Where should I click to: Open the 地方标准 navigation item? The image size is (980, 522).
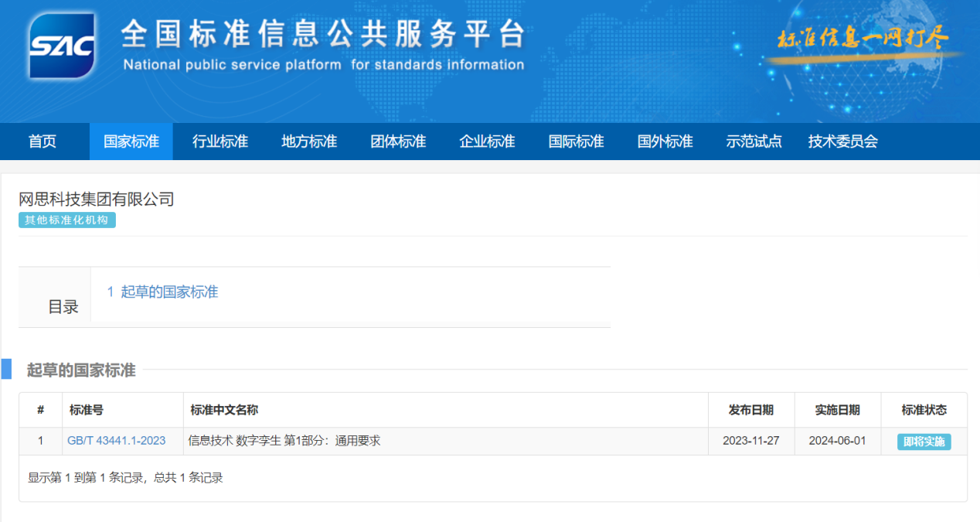click(x=308, y=141)
